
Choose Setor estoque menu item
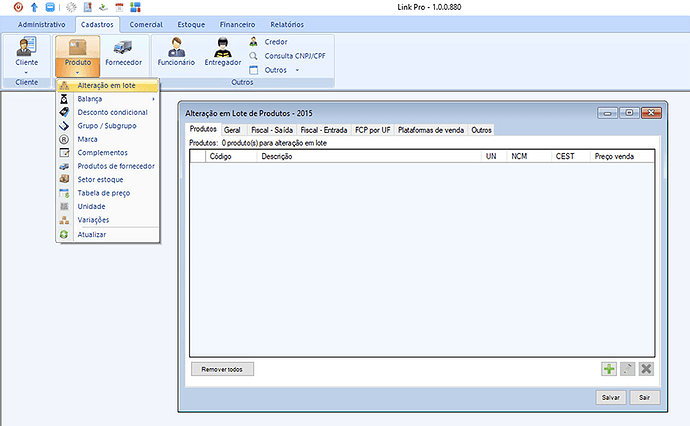click(x=108, y=180)
